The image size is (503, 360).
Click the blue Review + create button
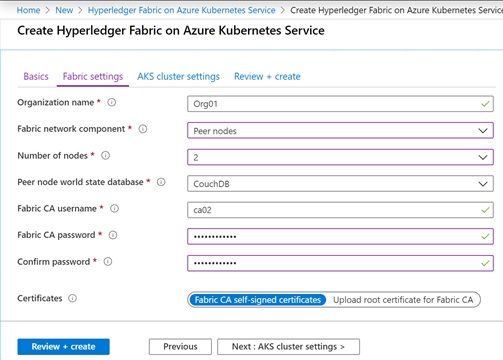[63, 347]
